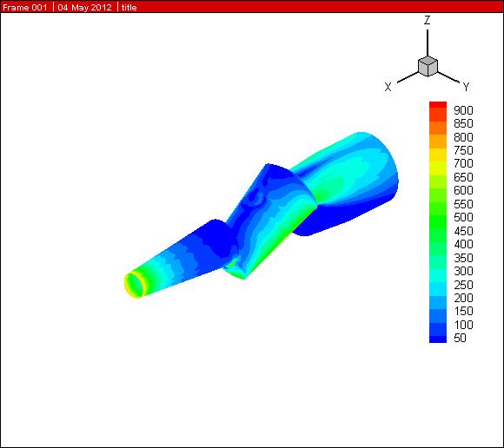The image size is (504, 448).
Task: Click the '04 May 2012' date text
Action: pos(84,7)
